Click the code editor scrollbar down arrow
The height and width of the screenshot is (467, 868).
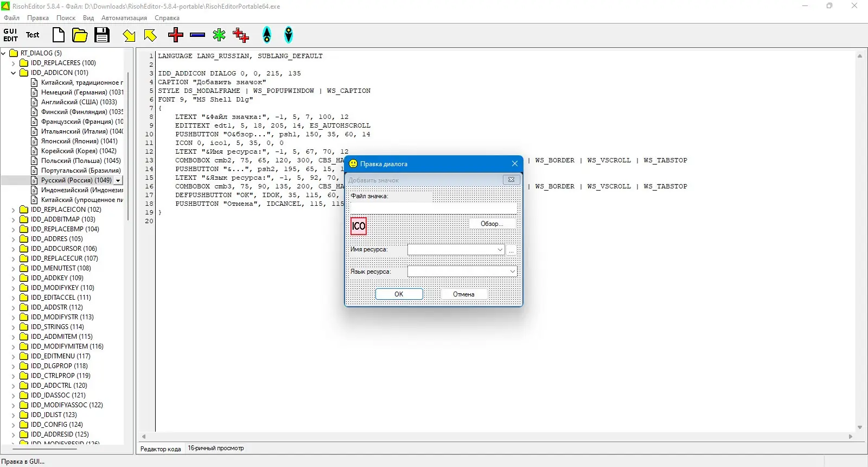[x=860, y=428]
